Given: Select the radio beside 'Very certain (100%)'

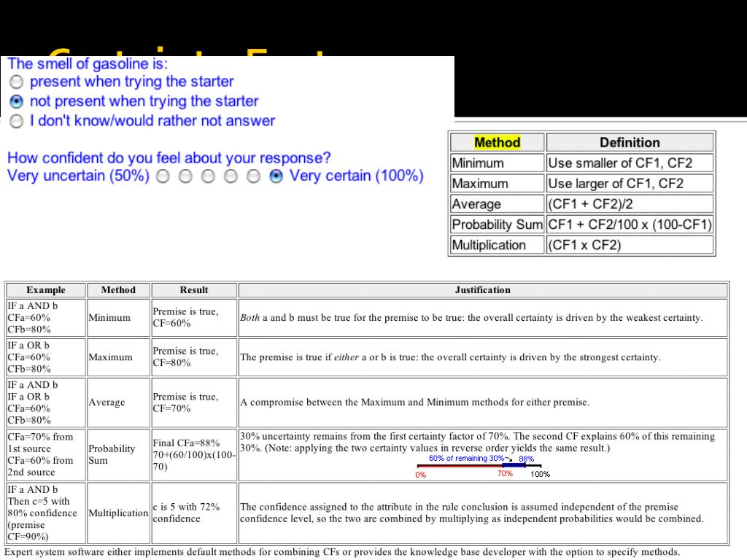Looking at the screenshot, I should tap(276, 176).
